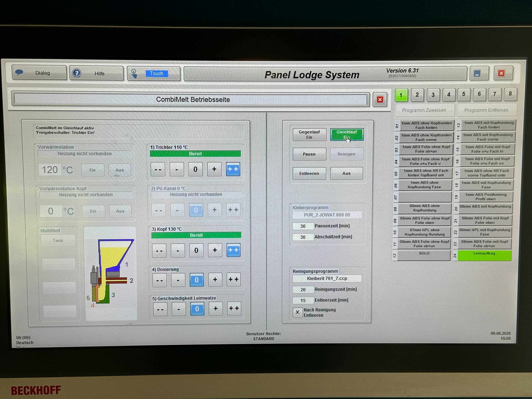Edit the Abschaltzeit minutes field
This screenshot has width=532, height=399.
(x=303, y=237)
